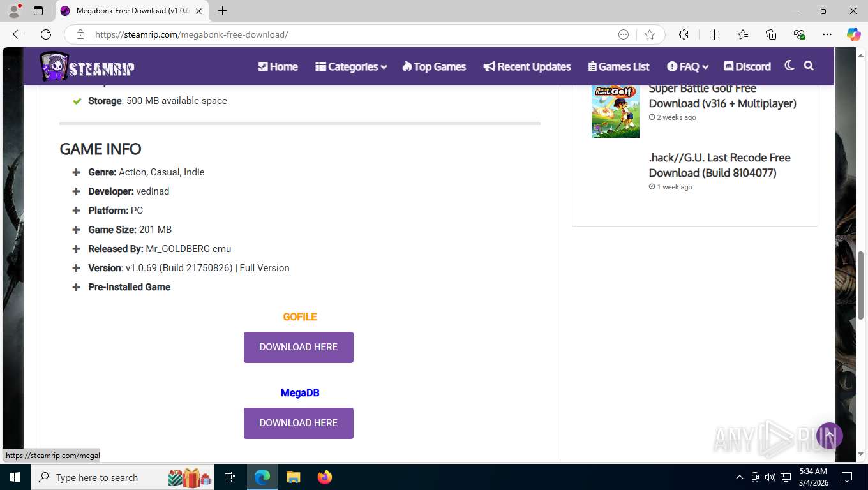868x490 pixels.
Task: Click the SteamRIP logo
Action: point(87,66)
